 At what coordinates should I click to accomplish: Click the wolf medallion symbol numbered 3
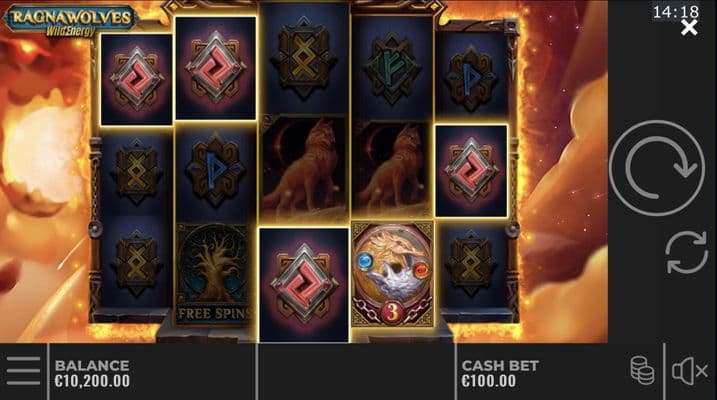[392, 274]
